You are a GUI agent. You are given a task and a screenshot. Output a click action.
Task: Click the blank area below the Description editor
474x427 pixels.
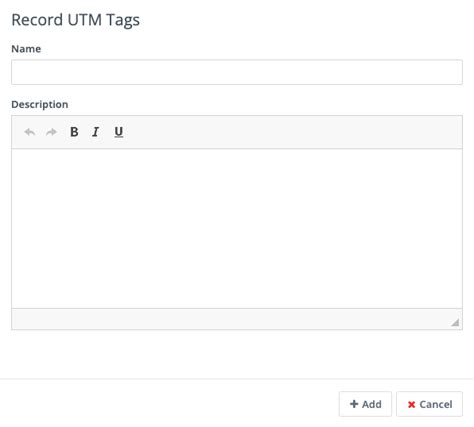pos(237,354)
